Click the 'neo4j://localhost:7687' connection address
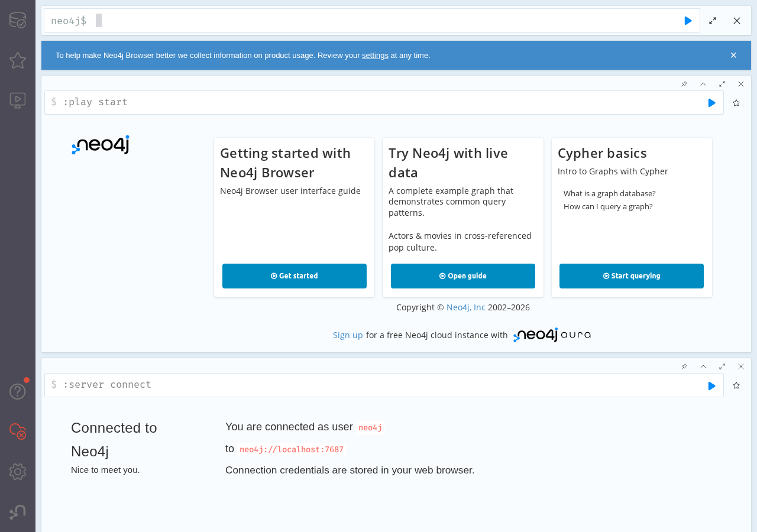Screen dimensions: 757x532 (292, 449)
